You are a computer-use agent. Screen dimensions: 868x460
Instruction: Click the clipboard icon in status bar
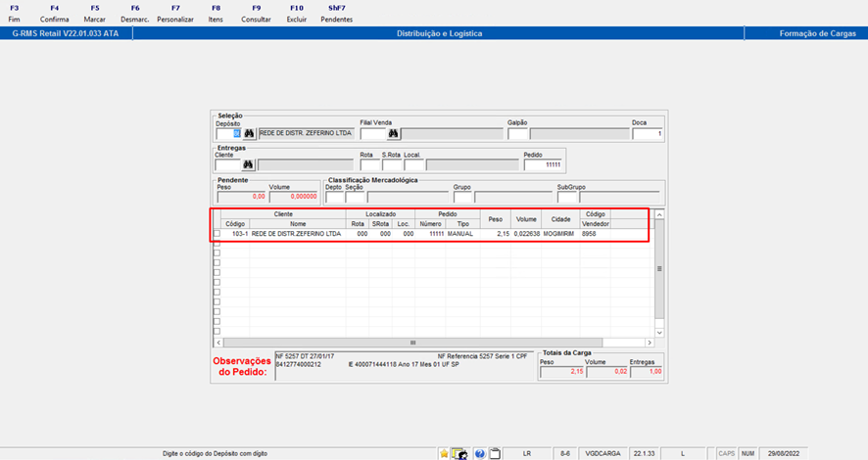click(x=495, y=454)
